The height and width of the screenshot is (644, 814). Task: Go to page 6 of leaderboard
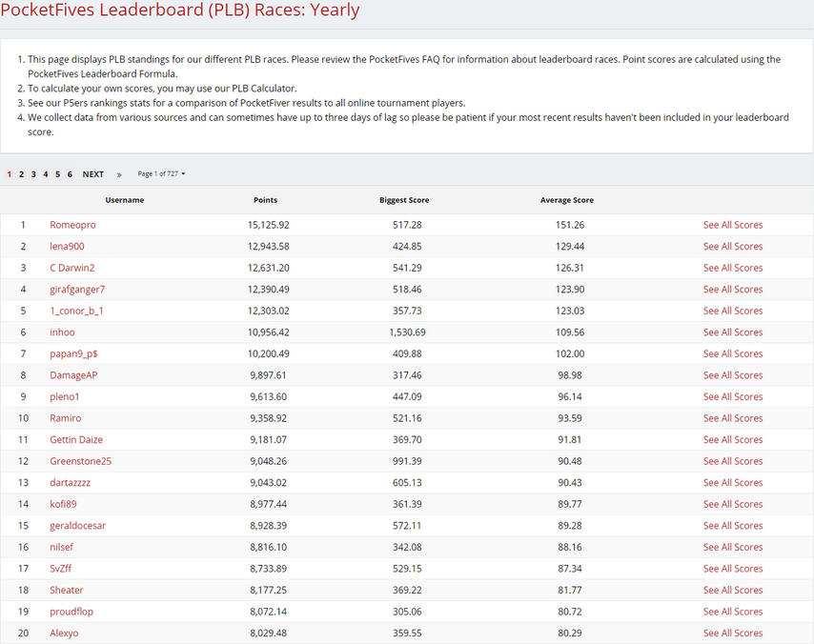(x=70, y=174)
